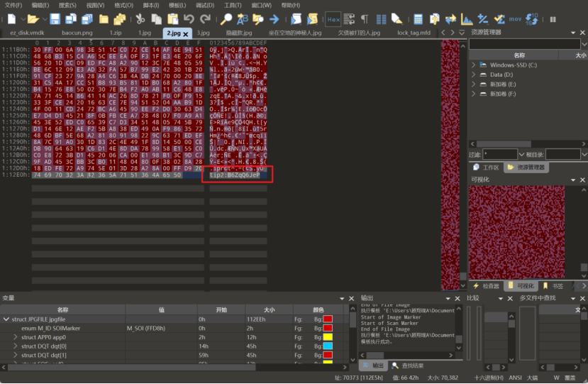Click the Undo arrow icon
This screenshot has width=588, height=384.
[x=188, y=19]
